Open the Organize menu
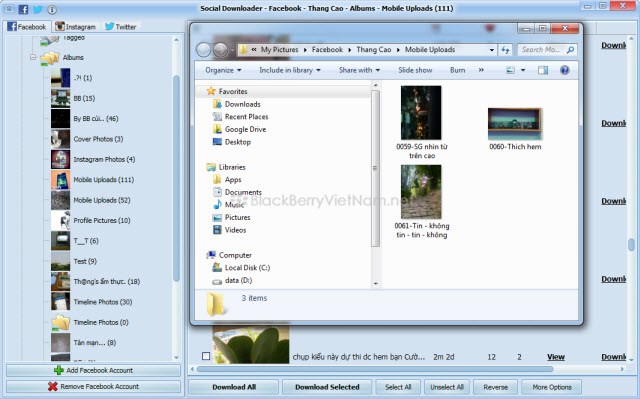640x399 pixels. [223, 70]
